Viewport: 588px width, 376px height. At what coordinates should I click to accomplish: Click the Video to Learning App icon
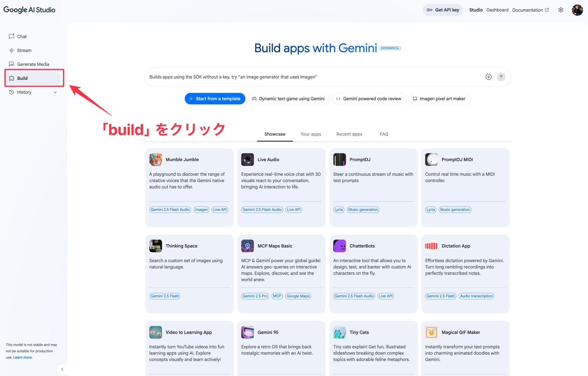156,332
